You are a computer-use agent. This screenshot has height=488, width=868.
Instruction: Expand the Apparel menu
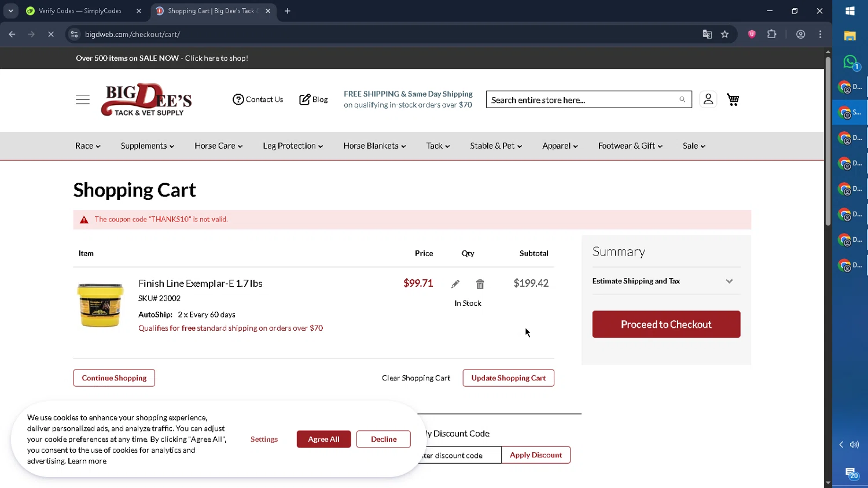click(560, 146)
